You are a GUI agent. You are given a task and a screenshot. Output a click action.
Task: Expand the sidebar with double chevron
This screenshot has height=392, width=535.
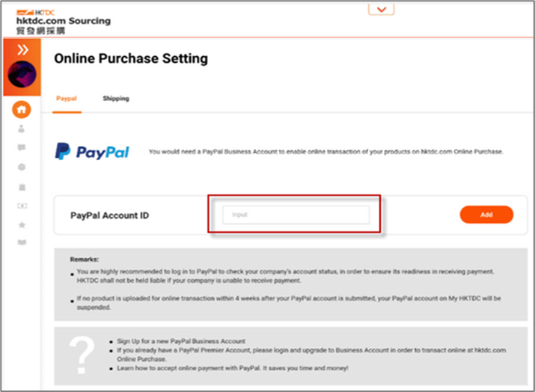(x=22, y=50)
